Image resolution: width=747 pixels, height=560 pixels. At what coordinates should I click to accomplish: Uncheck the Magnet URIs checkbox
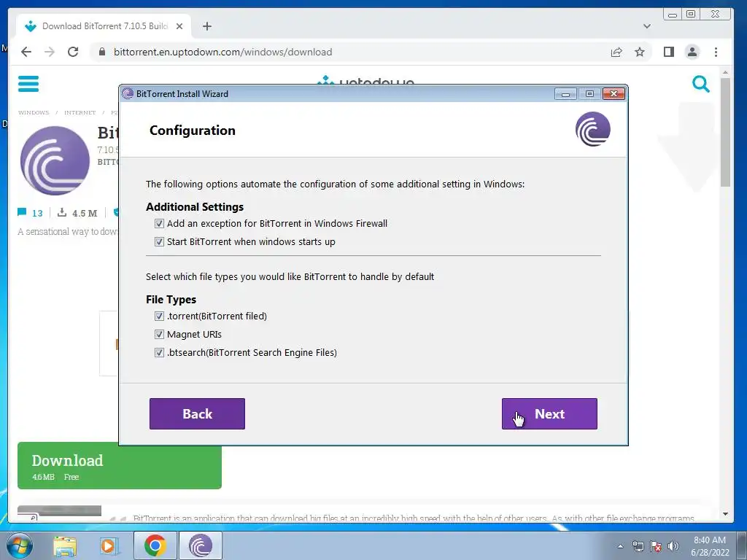click(x=159, y=334)
